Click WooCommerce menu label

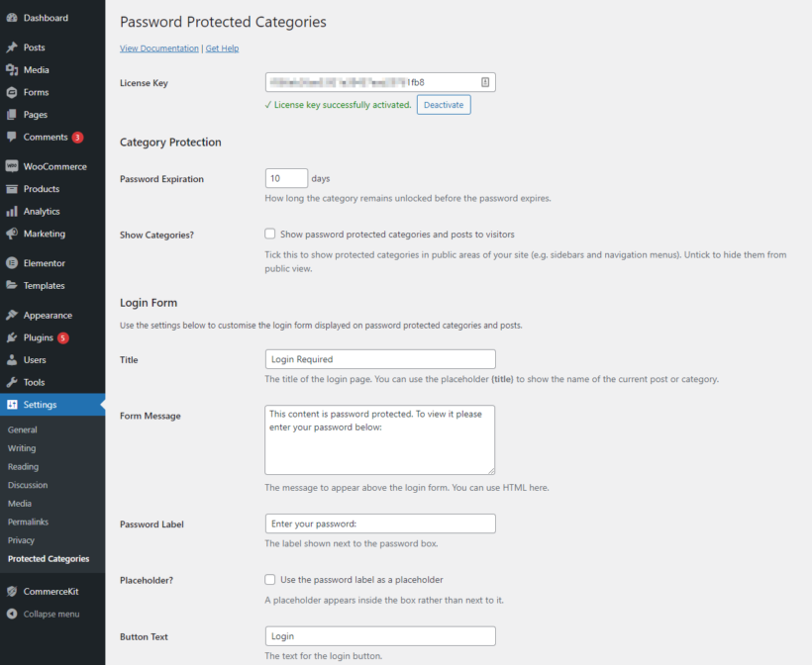[54, 166]
